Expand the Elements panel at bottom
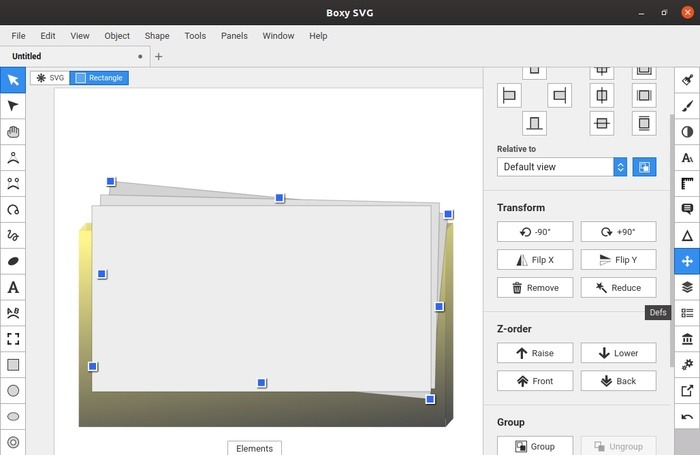 tap(254, 448)
